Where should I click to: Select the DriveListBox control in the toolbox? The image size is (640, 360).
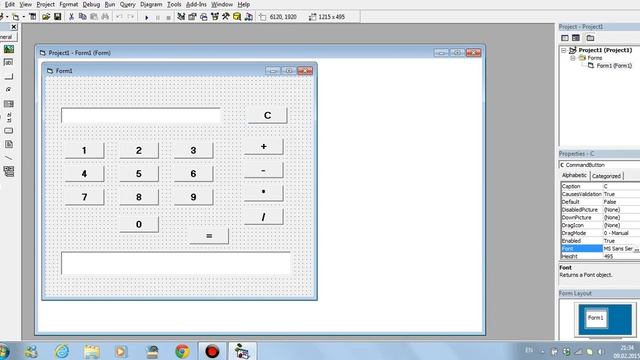pyautogui.click(x=9, y=131)
